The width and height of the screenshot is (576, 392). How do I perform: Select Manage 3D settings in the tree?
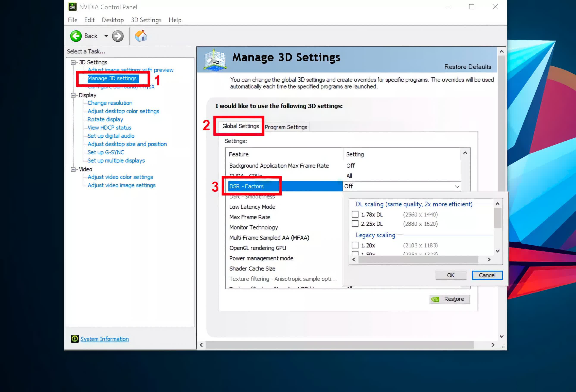[113, 78]
